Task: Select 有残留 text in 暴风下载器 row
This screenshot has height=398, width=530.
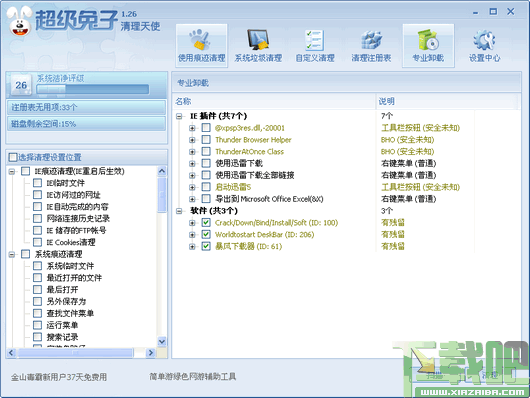Action: 392,246
